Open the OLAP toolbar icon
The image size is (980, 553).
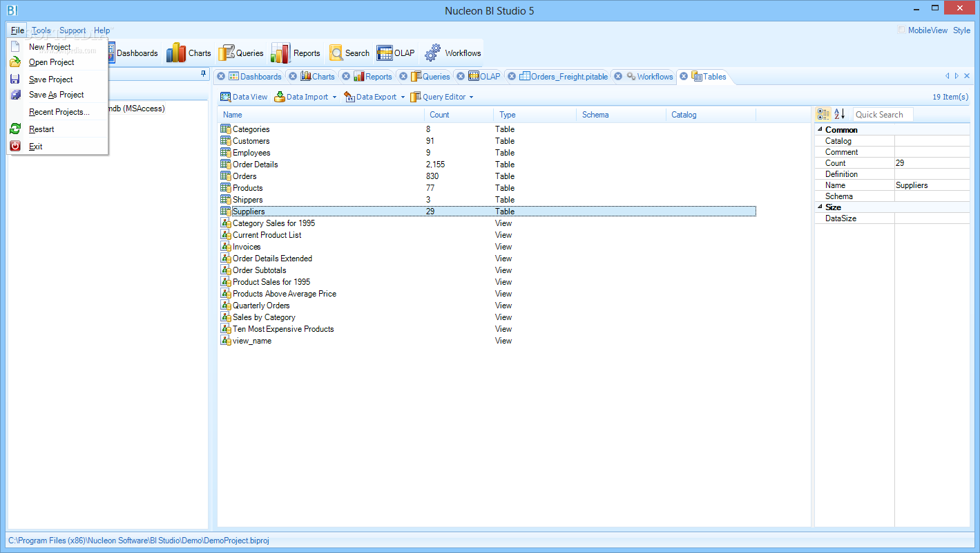(x=385, y=53)
